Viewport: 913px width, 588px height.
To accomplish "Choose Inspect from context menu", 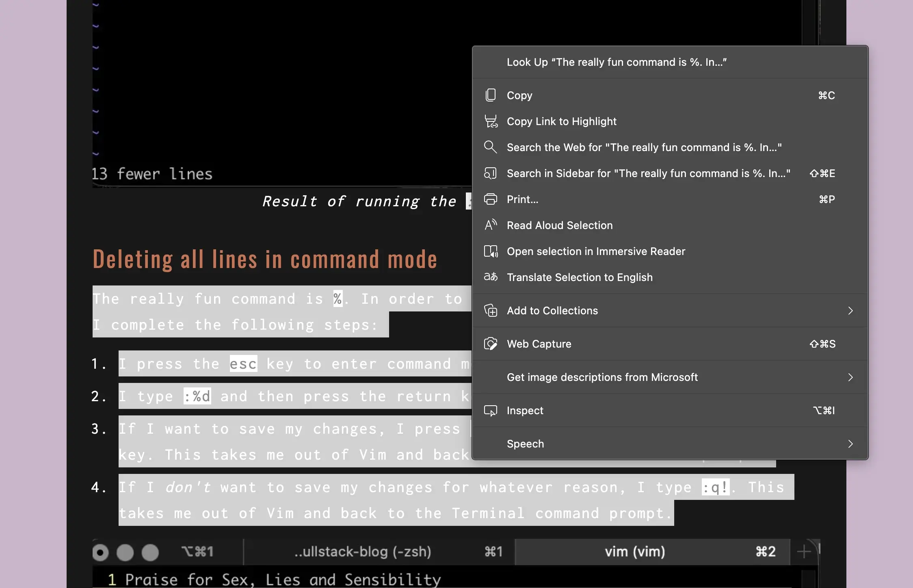I will pos(670,410).
